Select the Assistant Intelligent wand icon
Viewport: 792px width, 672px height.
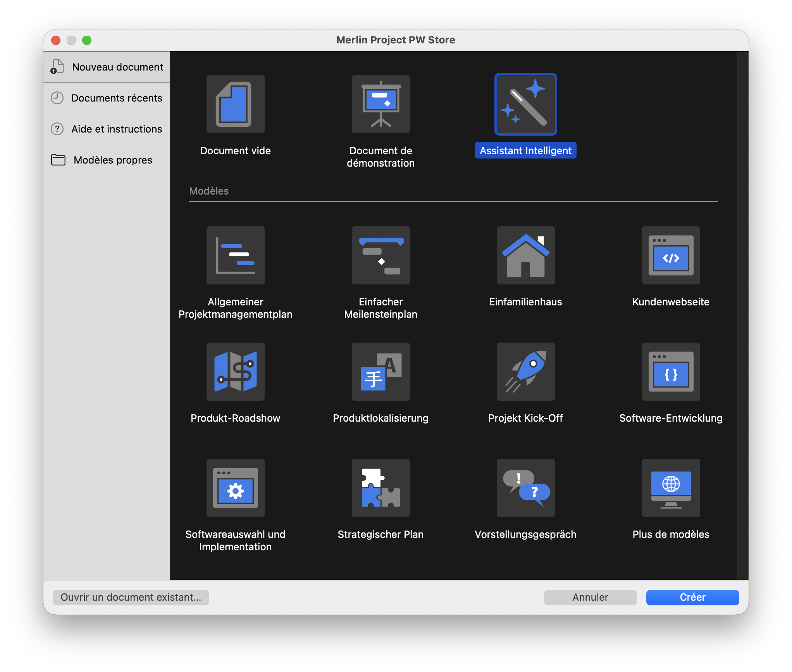click(x=526, y=104)
